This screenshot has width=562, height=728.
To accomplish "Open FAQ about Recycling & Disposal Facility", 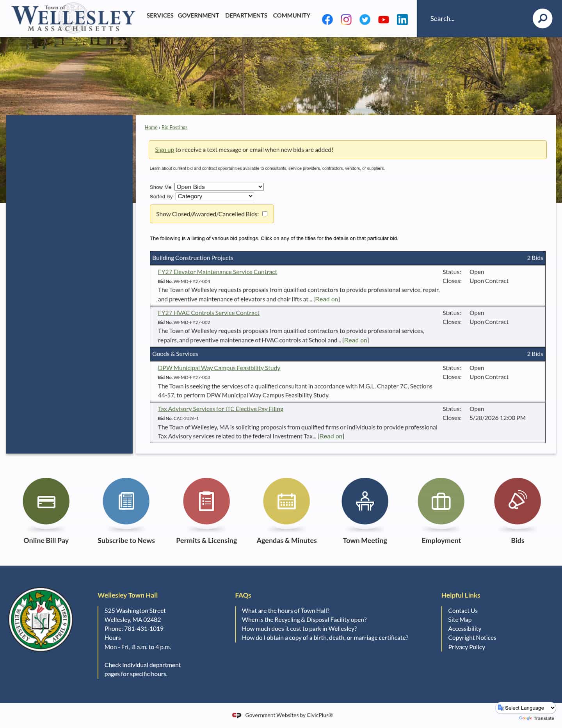I will [x=304, y=620].
